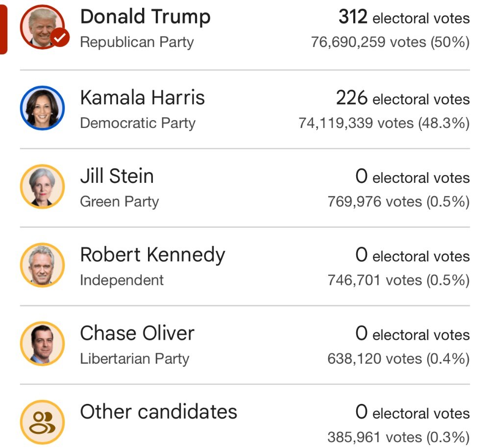The width and height of the screenshot is (490, 448).
Task: Click the 226 electoral votes figure
Action: click(403, 98)
